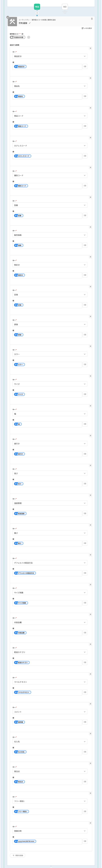Select the NO branch label
Image resolution: width=102 pixels, height=868 pixels.
coord(65,7)
